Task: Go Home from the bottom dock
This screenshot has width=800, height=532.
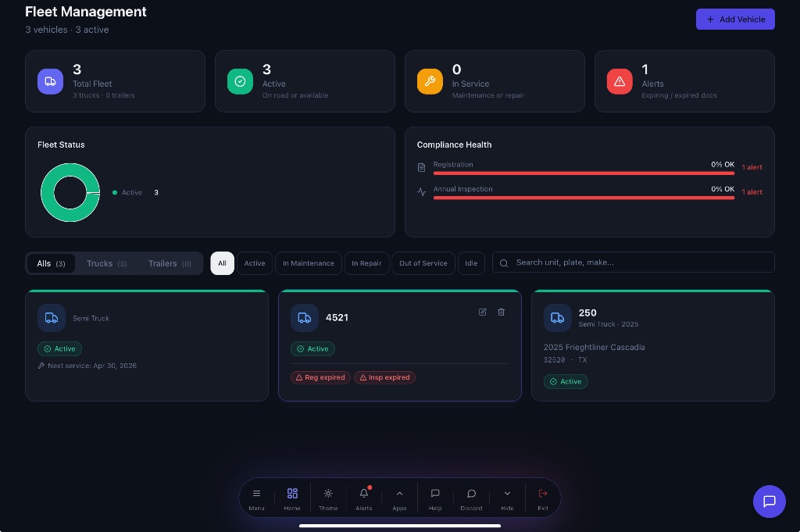Action: click(x=292, y=498)
